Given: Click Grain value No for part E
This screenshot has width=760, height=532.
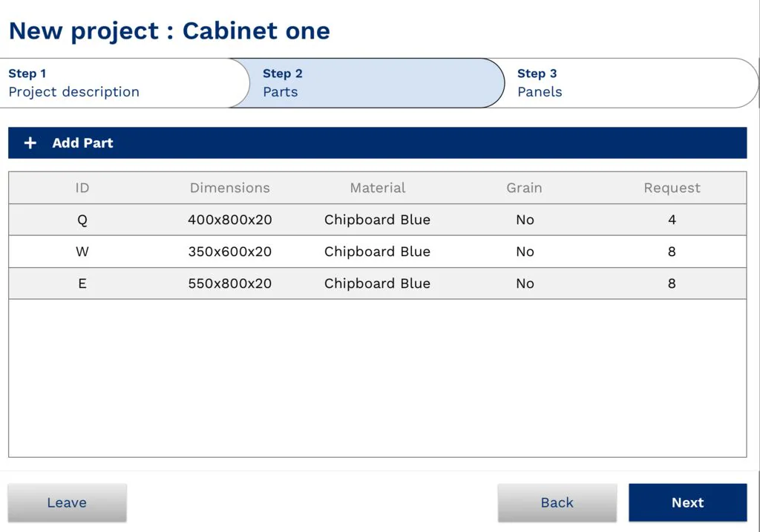Looking at the screenshot, I should [x=525, y=283].
